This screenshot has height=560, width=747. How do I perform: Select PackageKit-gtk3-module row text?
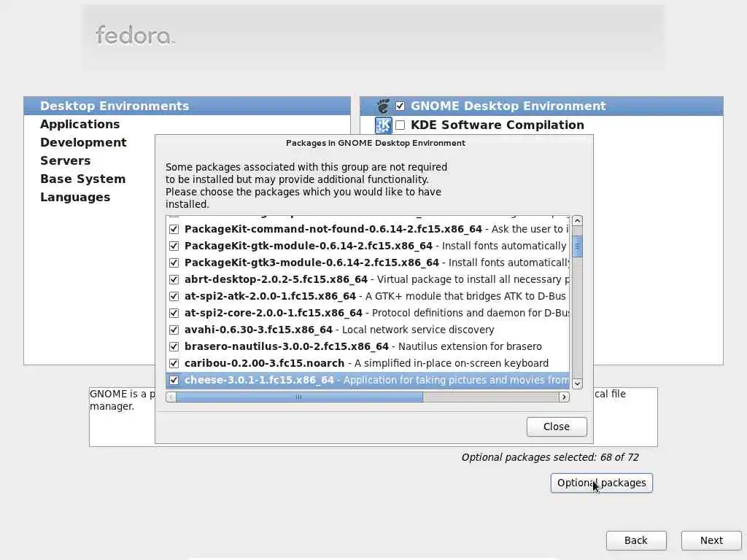point(376,262)
